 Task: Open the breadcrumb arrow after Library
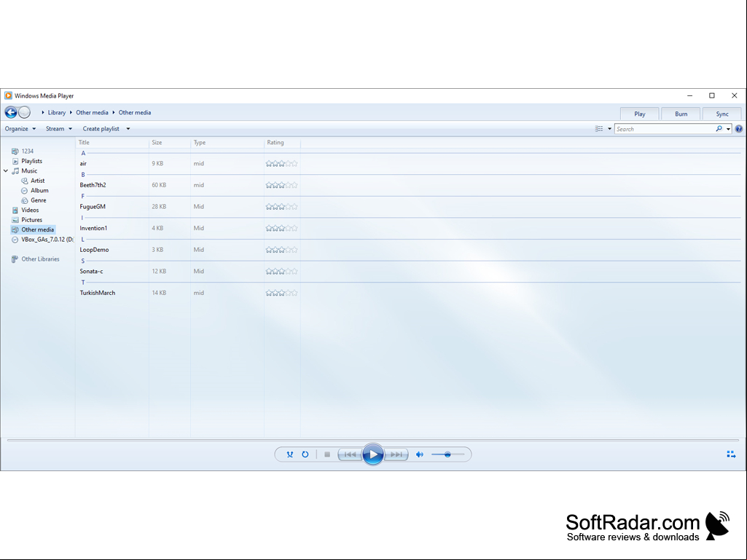coord(71,112)
